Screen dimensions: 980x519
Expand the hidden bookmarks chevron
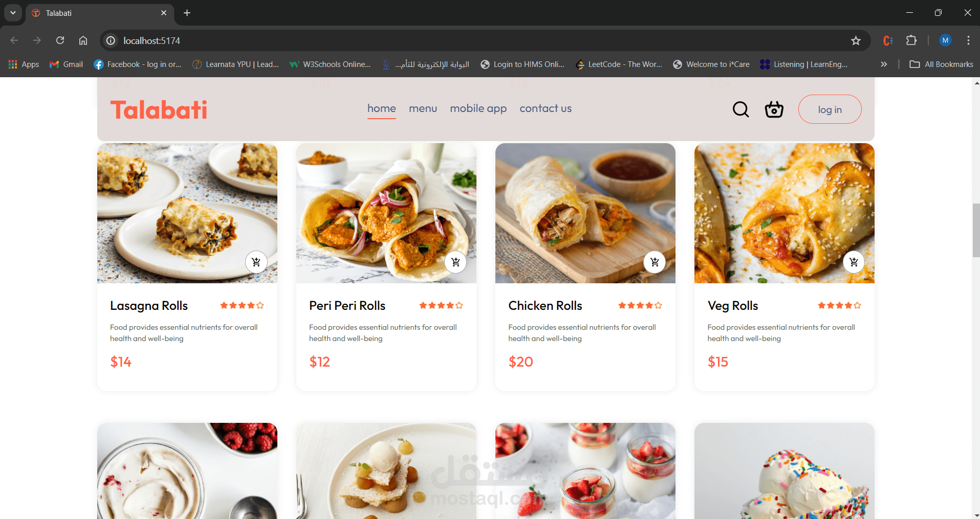[x=884, y=64]
